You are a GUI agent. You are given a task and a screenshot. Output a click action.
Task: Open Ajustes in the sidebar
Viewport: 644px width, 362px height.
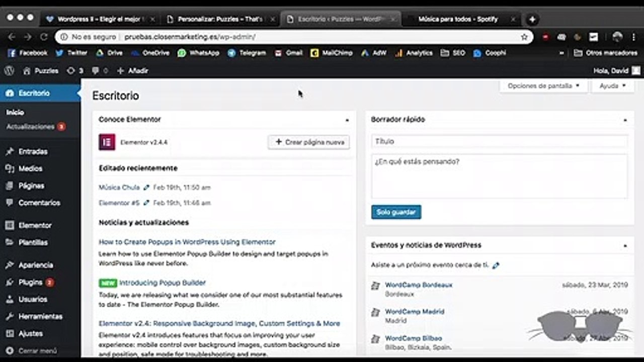click(40, 333)
